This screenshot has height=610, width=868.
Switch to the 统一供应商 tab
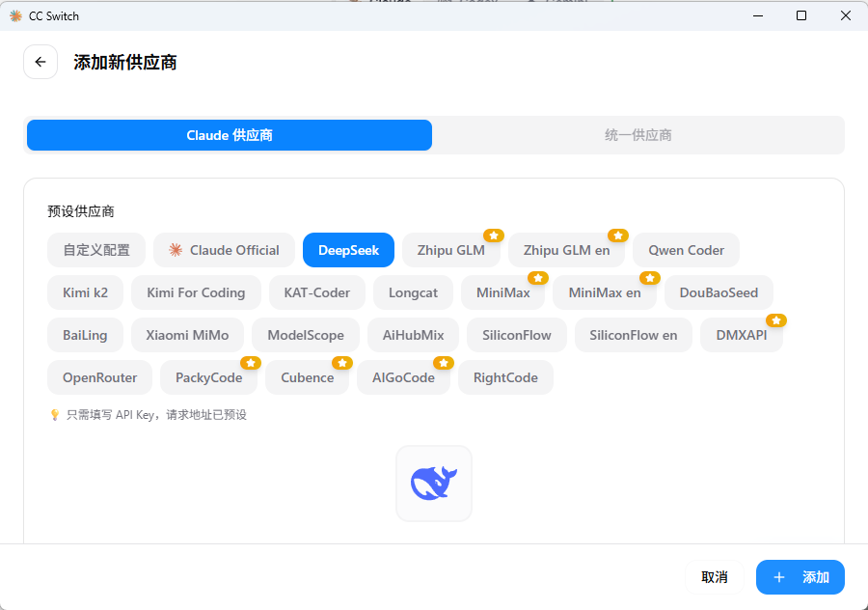pos(637,135)
